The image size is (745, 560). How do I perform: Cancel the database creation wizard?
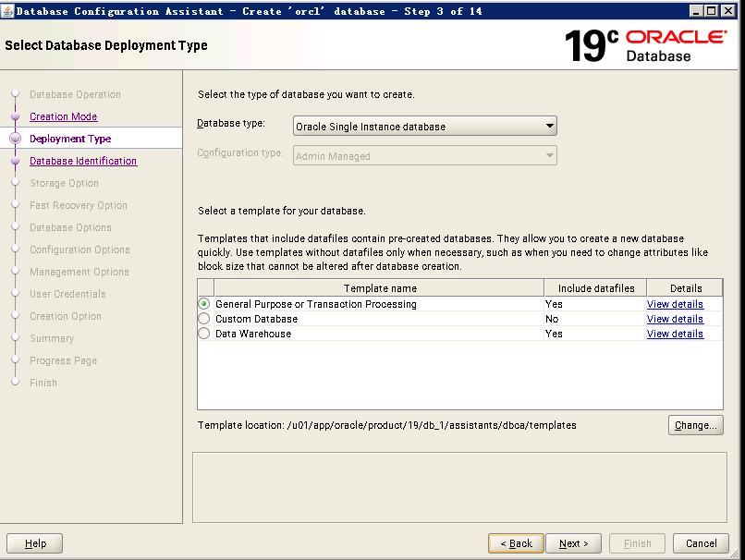point(701,543)
